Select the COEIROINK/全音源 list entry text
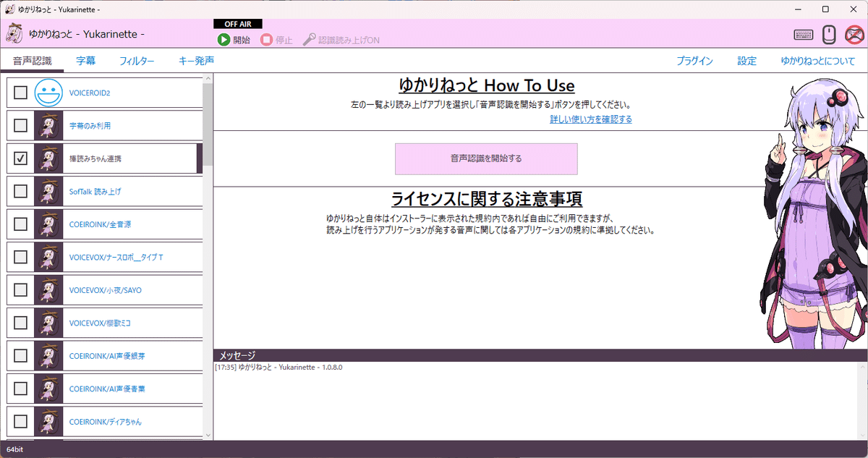This screenshot has height=458, width=868. tap(100, 224)
